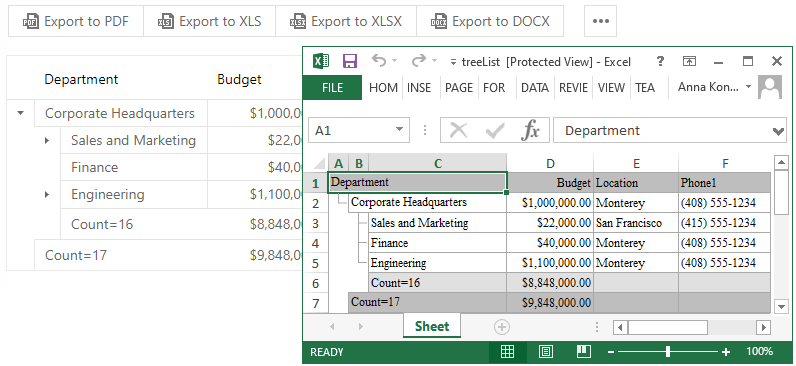Click the horizontal scrollbar left arrow
The image size is (796, 366).
(620, 327)
